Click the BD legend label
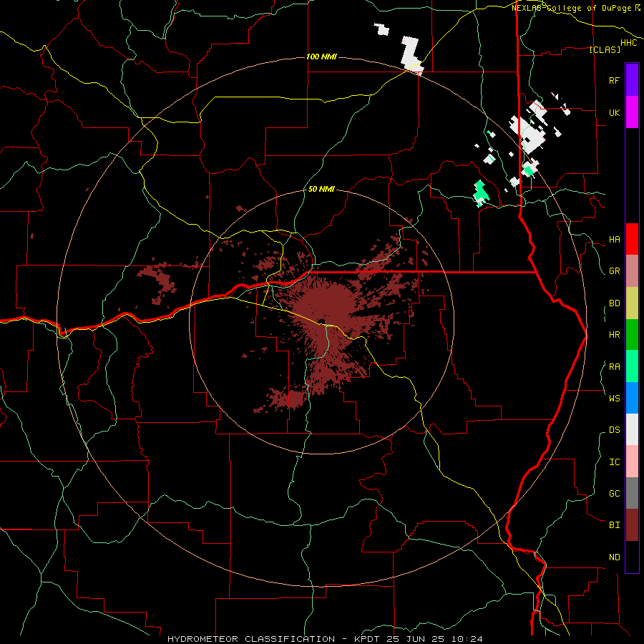Screen dimensions: 644x644 (614, 303)
